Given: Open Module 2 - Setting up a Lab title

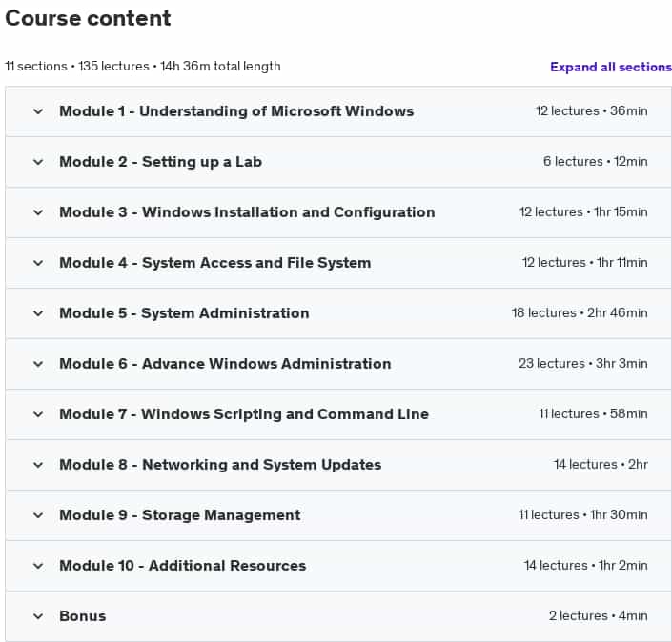Looking at the screenshot, I should click(161, 162).
